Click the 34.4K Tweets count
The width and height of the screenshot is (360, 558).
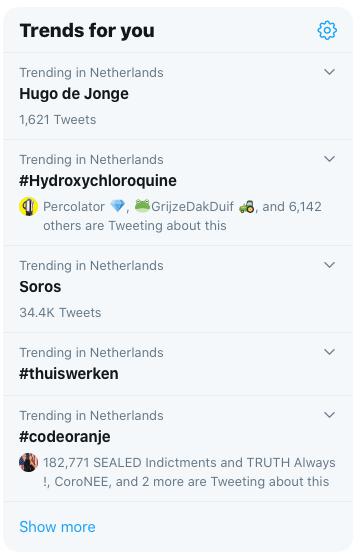(x=60, y=312)
